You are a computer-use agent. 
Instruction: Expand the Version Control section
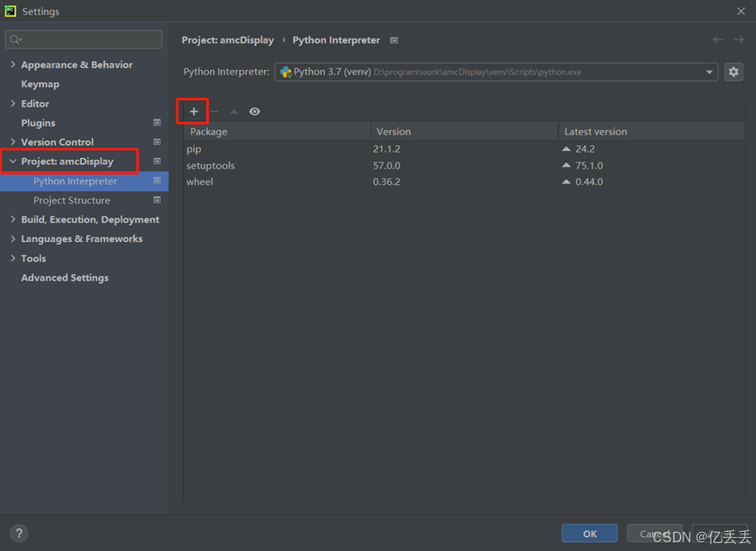coord(13,141)
